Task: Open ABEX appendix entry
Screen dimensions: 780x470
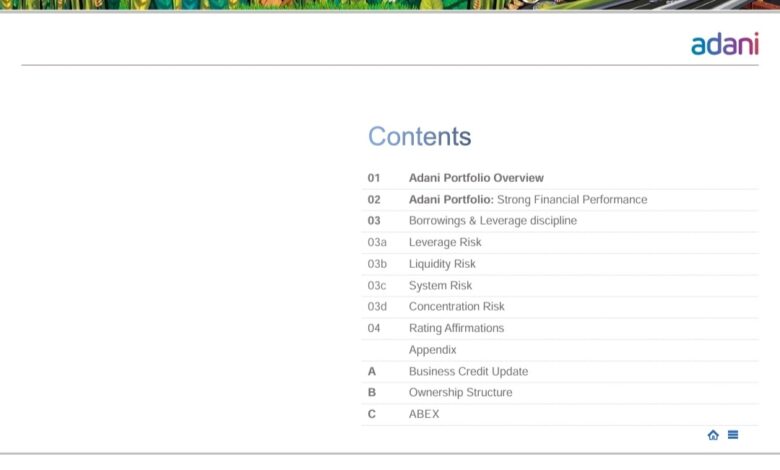Action: [x=424, y=414]
